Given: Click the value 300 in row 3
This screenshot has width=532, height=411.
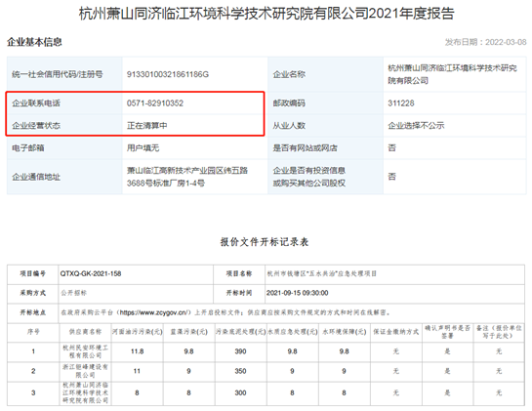Looking at the screenshot, I should pyautogui.click(x=240, y=392).
